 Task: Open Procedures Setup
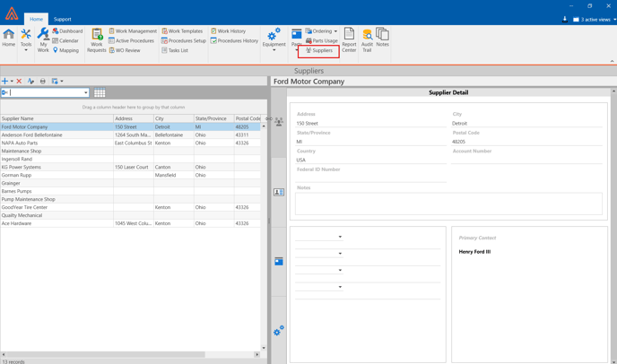(x=184, y=40)
